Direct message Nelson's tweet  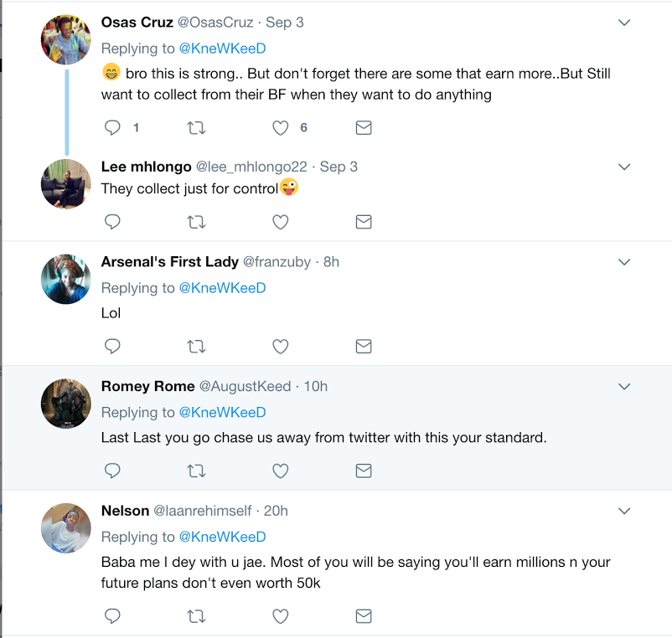[364, 616]
